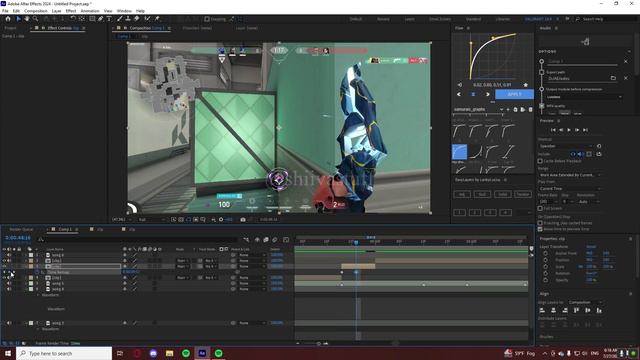The height and width of the screenshot is (360, 640).
Task: Toggle loop option in Preview panel
Action: (599, 154)
